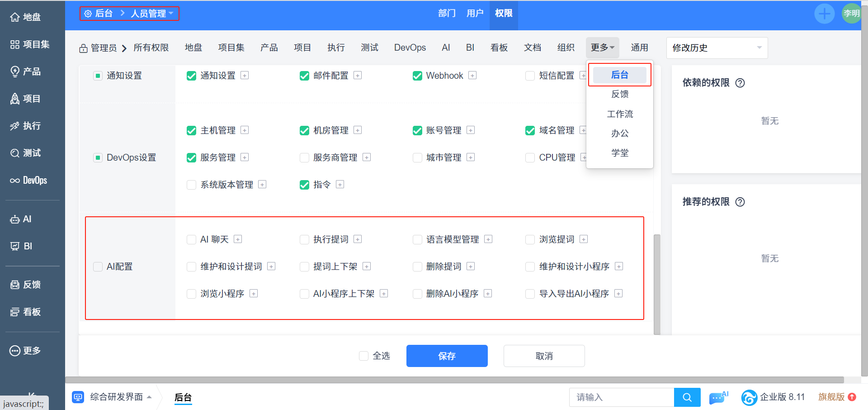
Task: Click the 请输入 search input field
Action: tap(622, 397)
